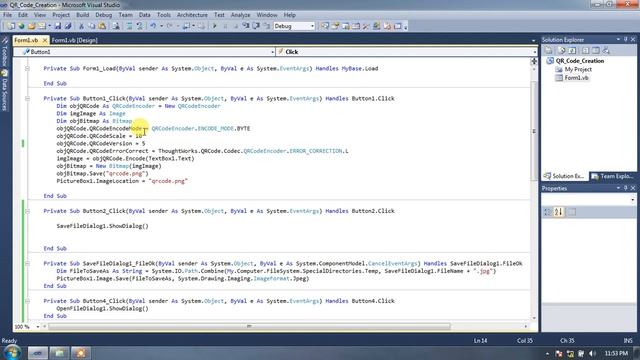
Task: Click the Step Into debug icon
Action: click(245, 26)
